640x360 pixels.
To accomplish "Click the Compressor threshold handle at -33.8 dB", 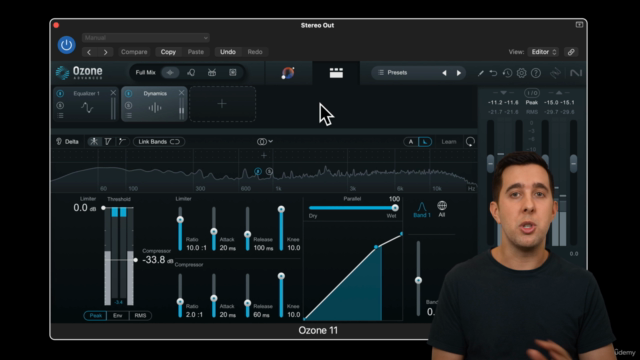I will click(x=135, y=260).
